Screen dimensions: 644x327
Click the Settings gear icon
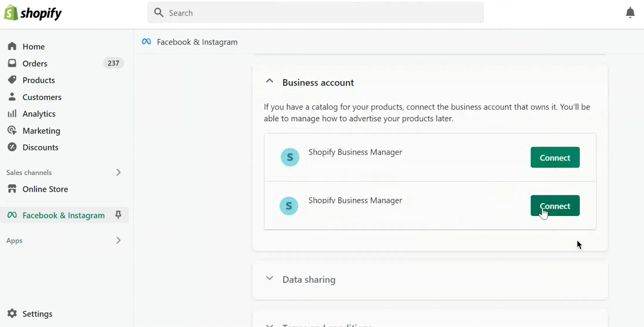pyautogui.click(x=12, y=313)
